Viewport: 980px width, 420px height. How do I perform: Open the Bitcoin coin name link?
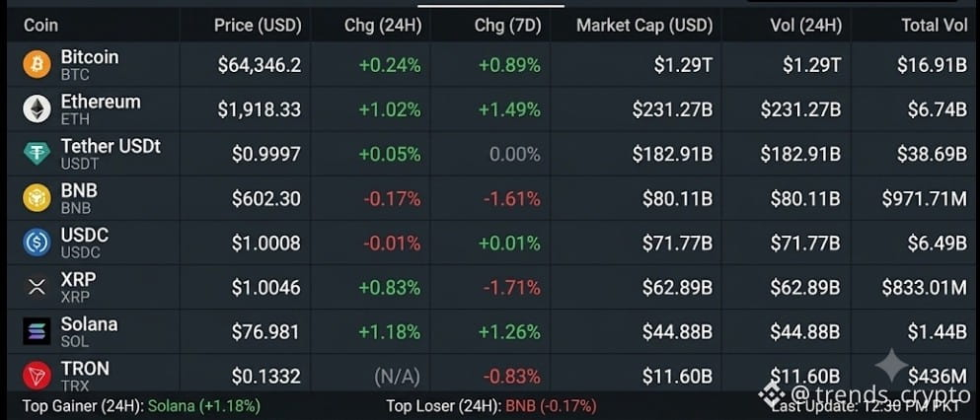tap(90, 57)
